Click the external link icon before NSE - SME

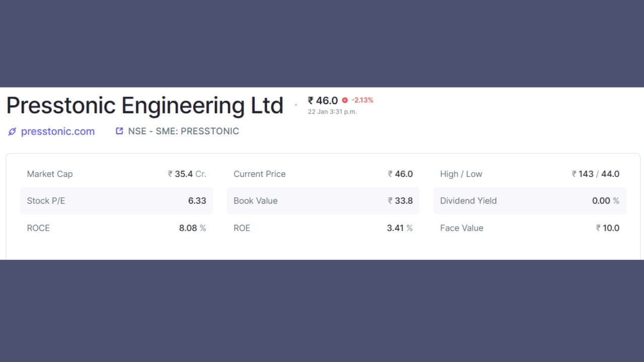[x=119, y=131]
